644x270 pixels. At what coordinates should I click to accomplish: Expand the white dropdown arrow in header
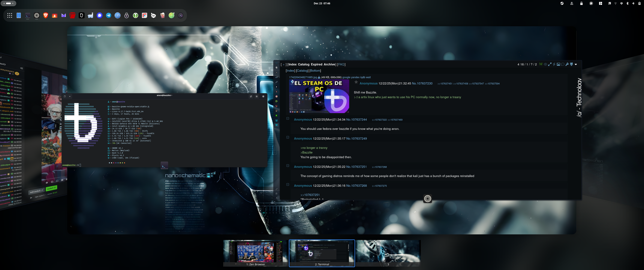click(576, 65)
